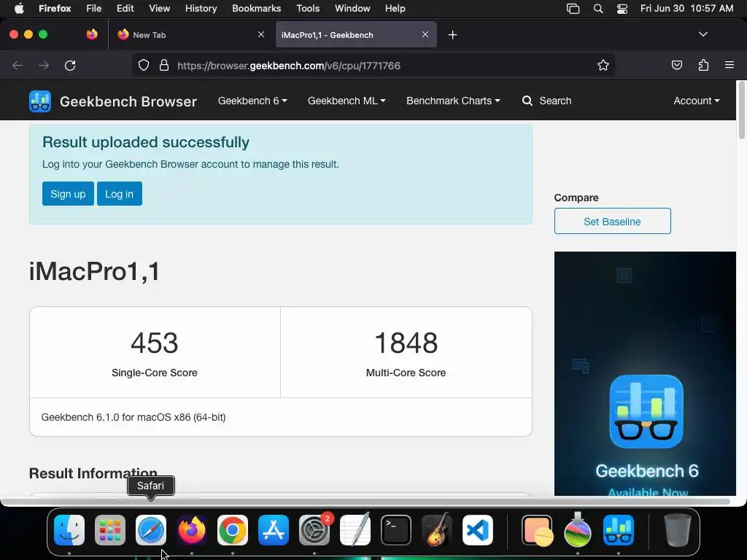747x560 pixels.
Task: Close the New Tab tab
Action: click(x=261, y=34)
